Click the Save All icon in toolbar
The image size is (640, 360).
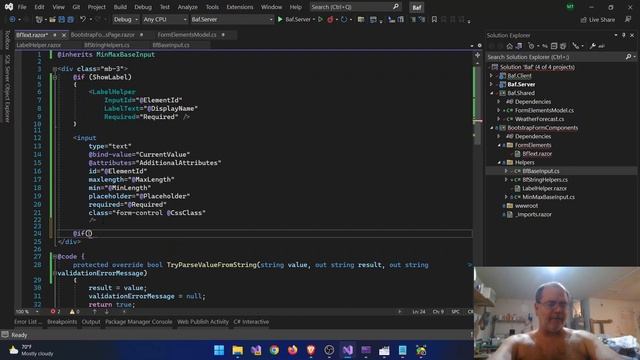[70, 19]
